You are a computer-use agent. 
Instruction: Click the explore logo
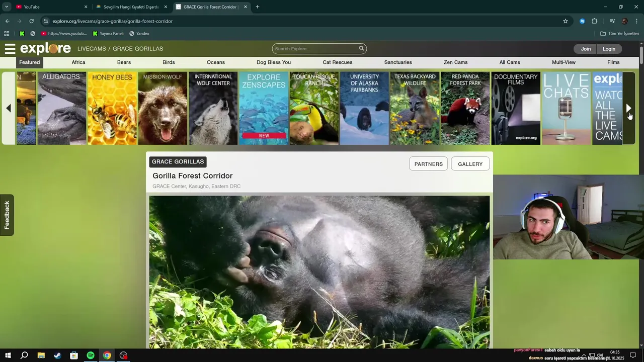(45, 49)
